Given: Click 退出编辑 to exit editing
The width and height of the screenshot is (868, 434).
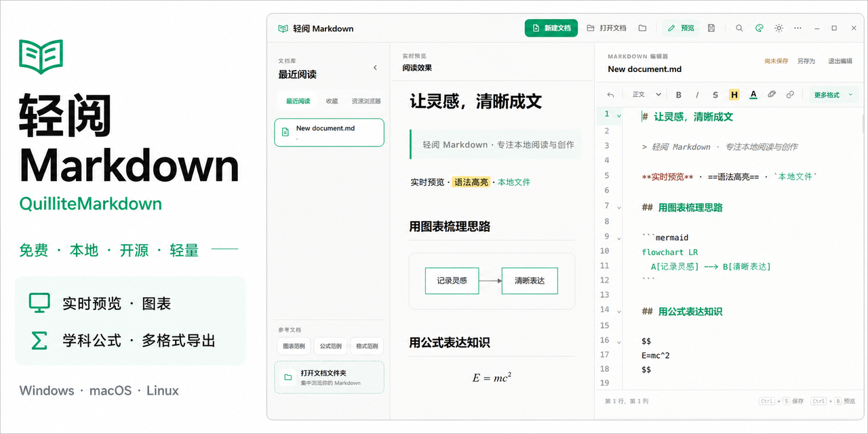Looking at the screenshot, I should click(x=840, y=61).
